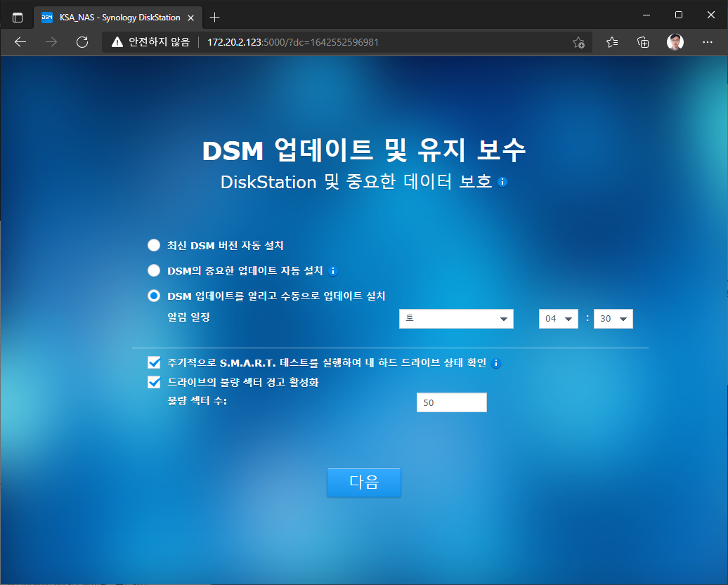Minimize the browser window
Image resolution: width=728 pixels, height=585 pixels.
[646, 15]
